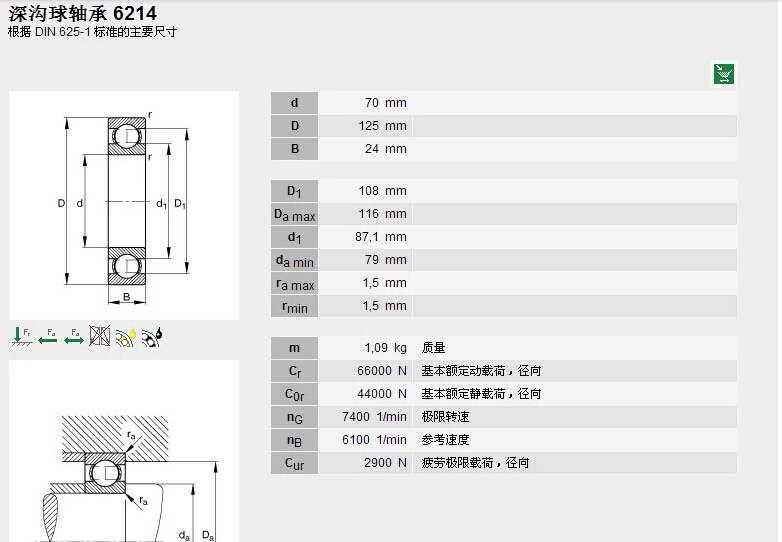Select the mass value 1,09 kg
Screen dimensions: 782x542
pyautogui.click(x=386, y=348)
